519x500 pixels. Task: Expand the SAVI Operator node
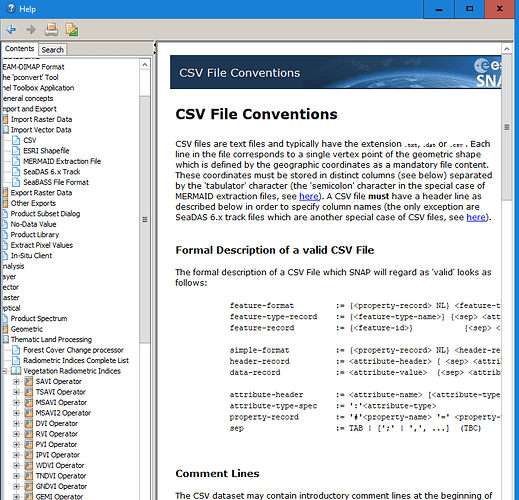pos(16,382)
